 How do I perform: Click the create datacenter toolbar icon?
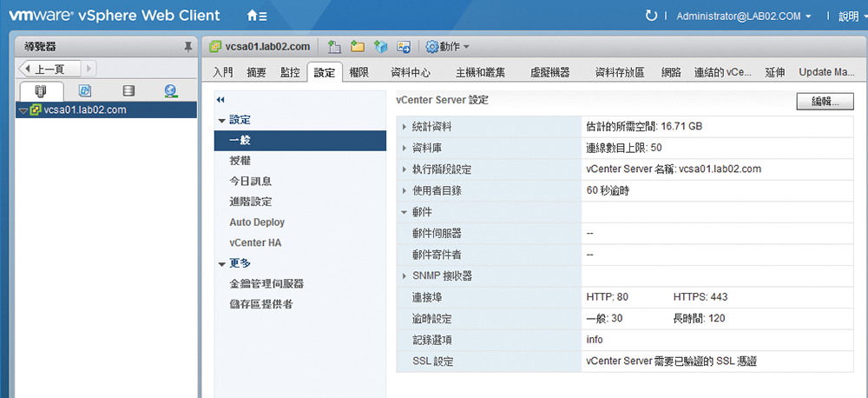(x=334, y=47)
